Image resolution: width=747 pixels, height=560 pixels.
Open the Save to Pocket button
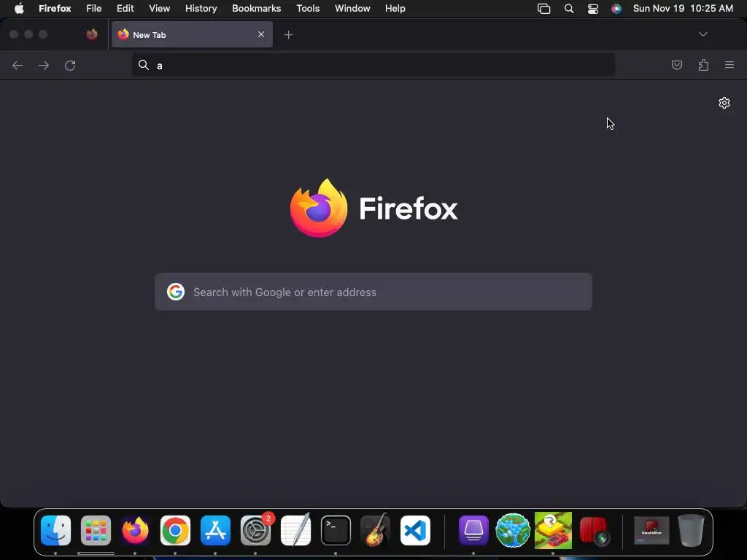676,65
